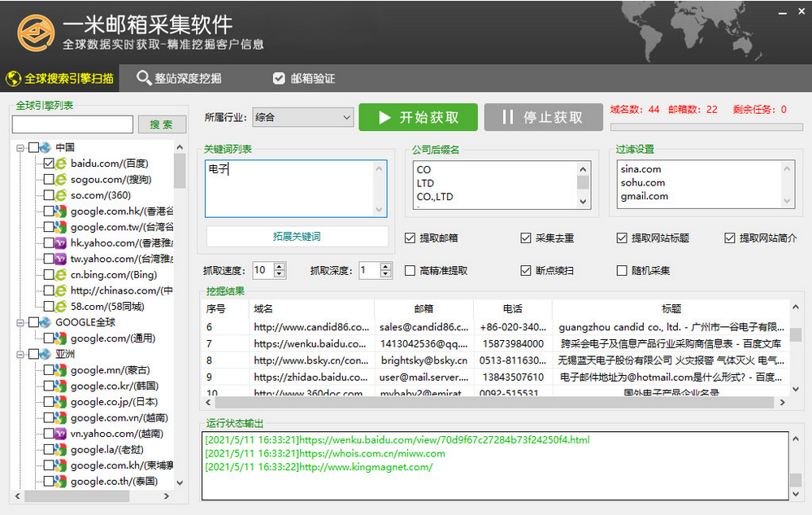Collapse the 亚洲 tree node
Screen dimensions: 812x515
click(20, 355)
